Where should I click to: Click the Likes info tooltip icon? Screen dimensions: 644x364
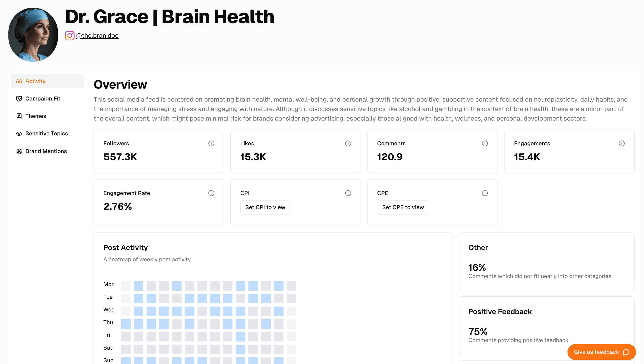[348, 144]
